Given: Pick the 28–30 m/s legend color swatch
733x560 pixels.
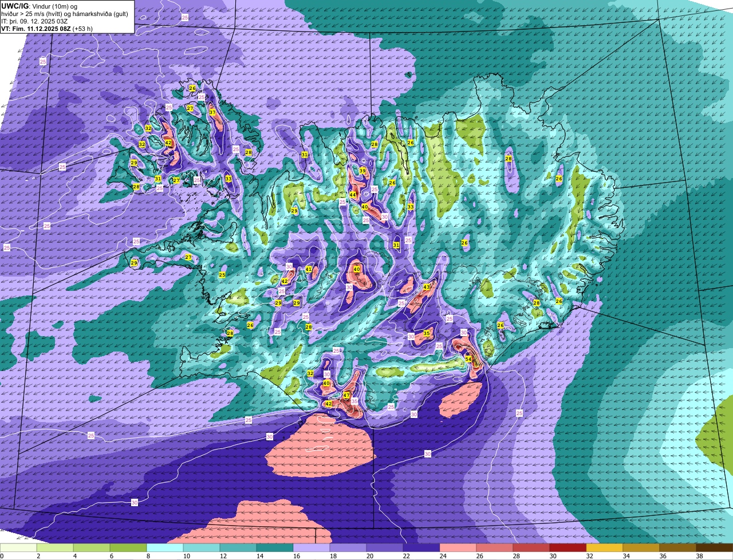Looking at the screenshot, I should point(532,547).
